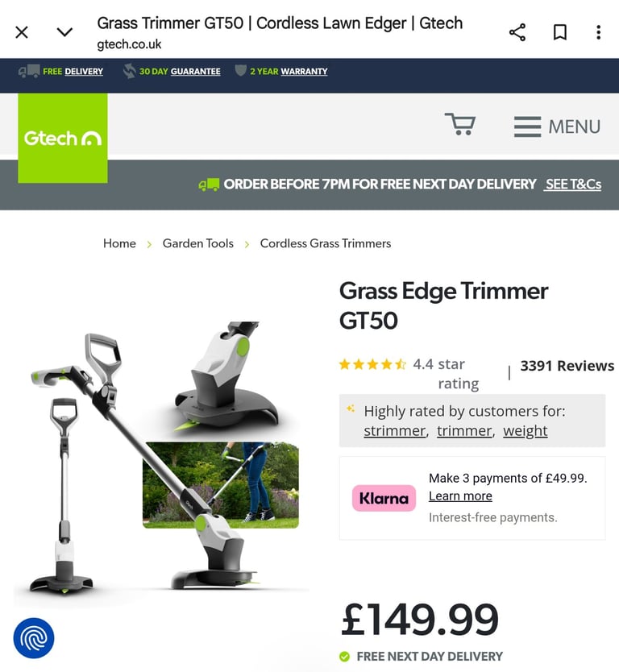Viewport: 619px width, 672px height.
Task: Open the 3391 Reviews link
Action: tap(567, 366)
